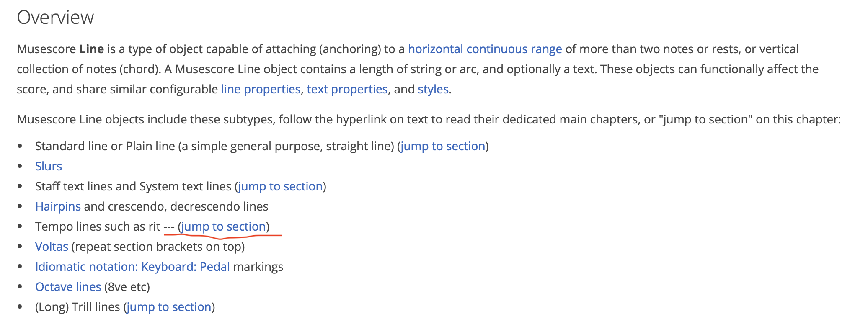Open the text properties link

(x=347, y=90)
